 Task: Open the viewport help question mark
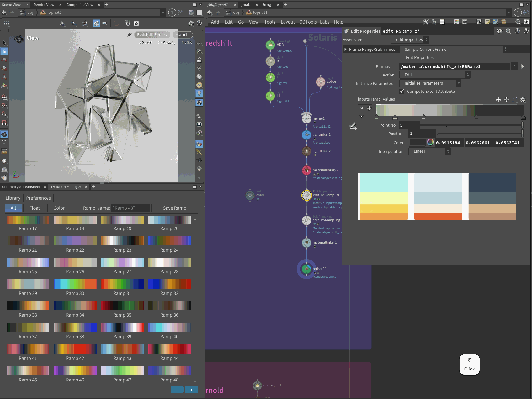pyautogui.click(x=199, y=23)
